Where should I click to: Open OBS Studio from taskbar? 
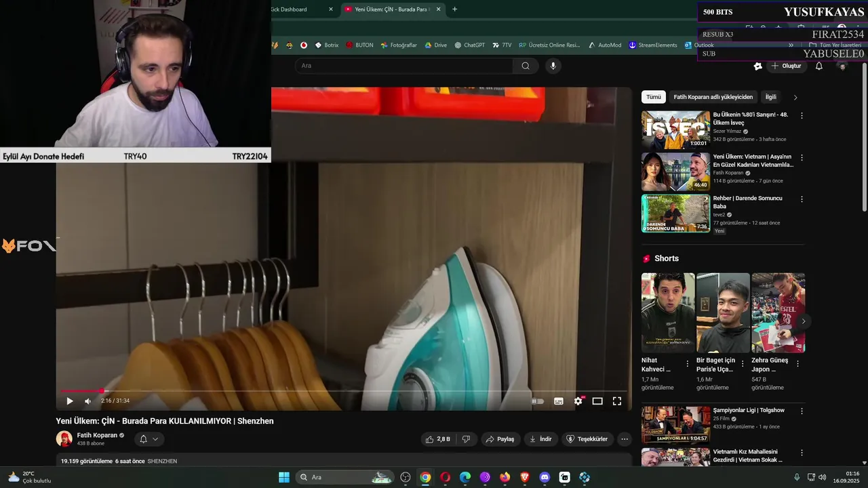[406, 477]
